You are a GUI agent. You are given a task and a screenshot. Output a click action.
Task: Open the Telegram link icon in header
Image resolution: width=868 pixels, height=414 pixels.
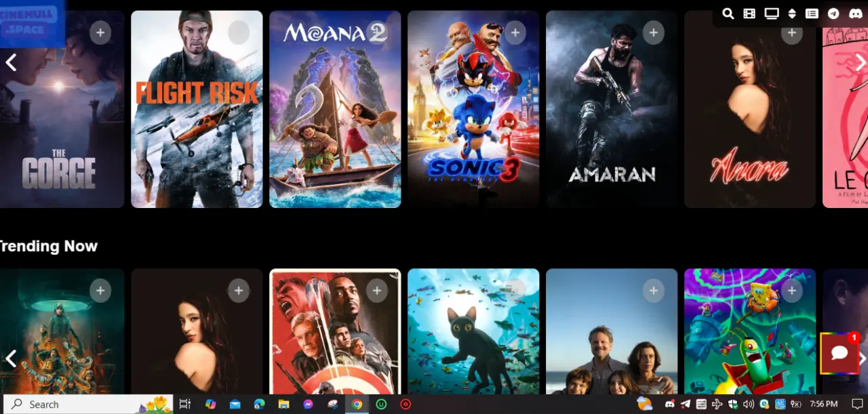coord(833,14)
